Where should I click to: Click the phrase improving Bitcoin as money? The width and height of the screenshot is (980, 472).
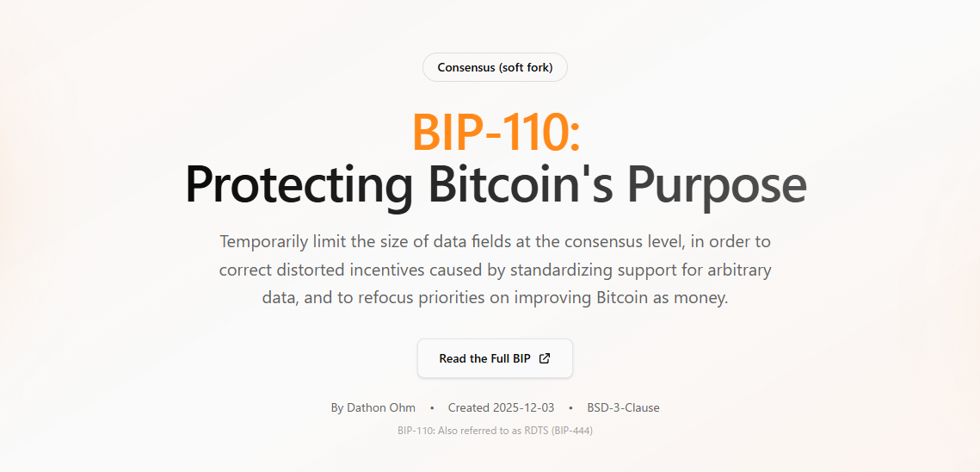[621, 298]
